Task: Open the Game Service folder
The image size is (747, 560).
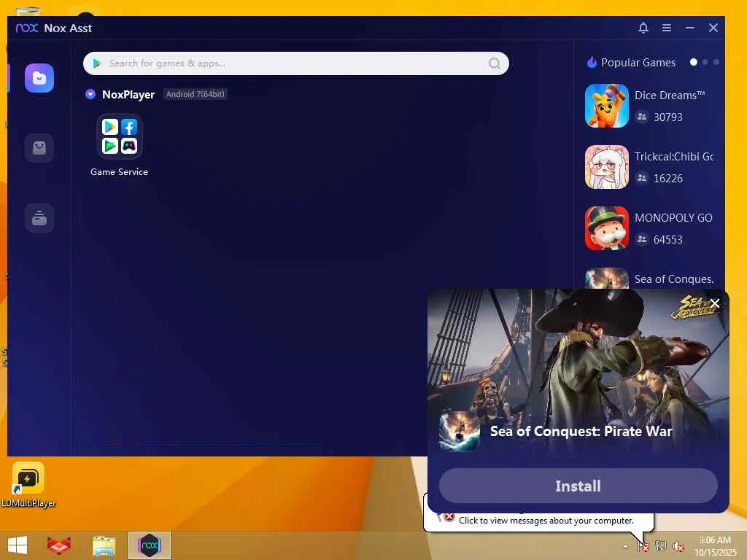Action: tap(119, 136)
